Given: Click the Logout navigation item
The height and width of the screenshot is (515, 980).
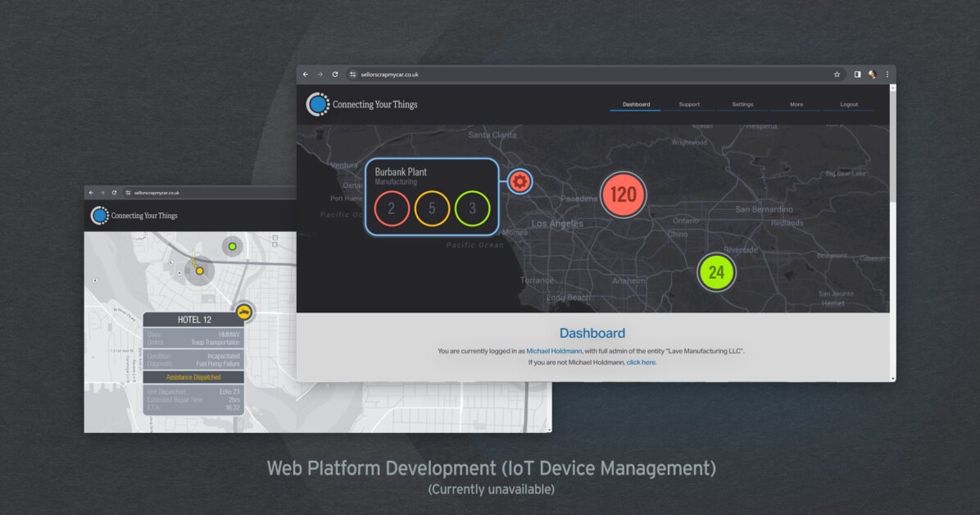Looking at the screenshot, I should pos(849,105).
